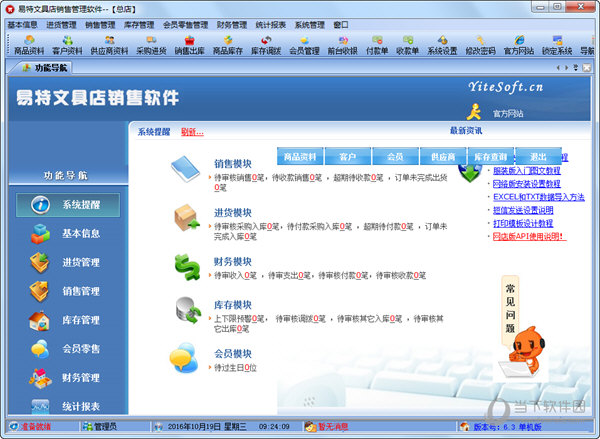Open tab list dropdown arrow

[576, 68]
